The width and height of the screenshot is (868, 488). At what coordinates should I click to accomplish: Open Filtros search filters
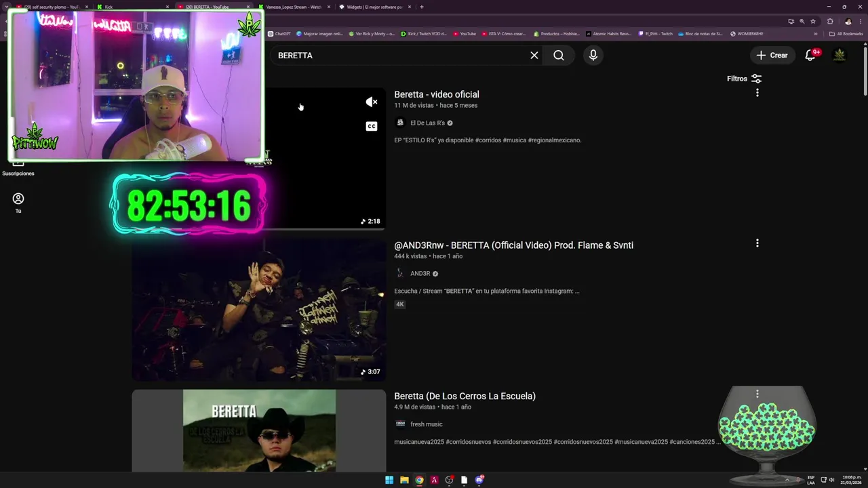click(x=745, y=79)
